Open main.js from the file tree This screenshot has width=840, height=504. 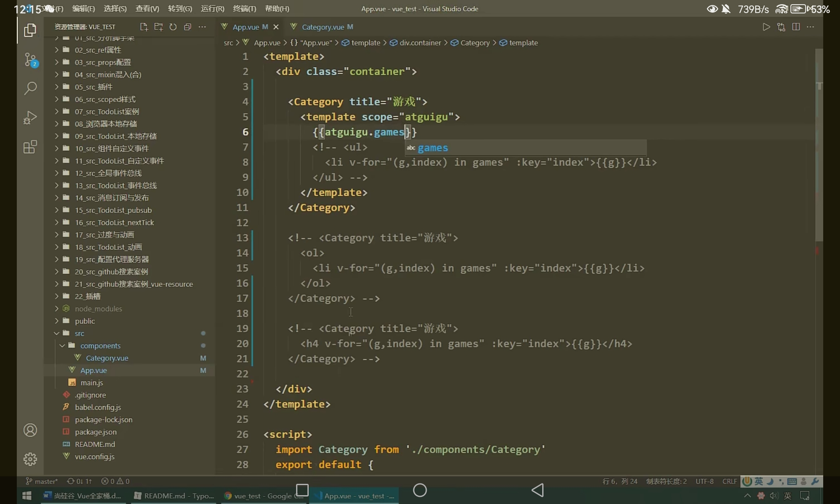[92, 383]
